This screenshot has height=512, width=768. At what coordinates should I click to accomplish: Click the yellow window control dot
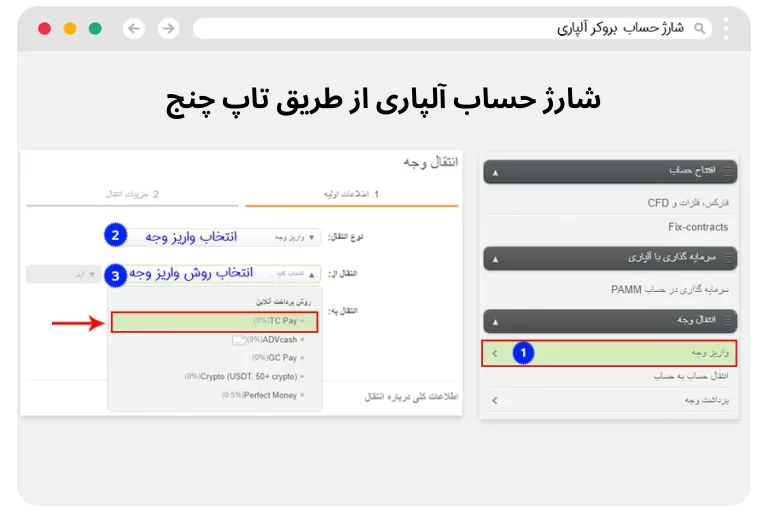(x=70, y=28)
